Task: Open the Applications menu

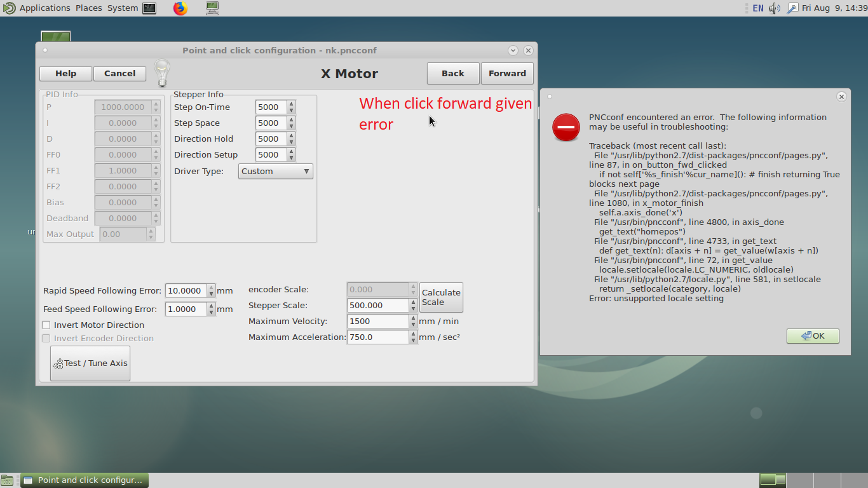Action: 44,8
